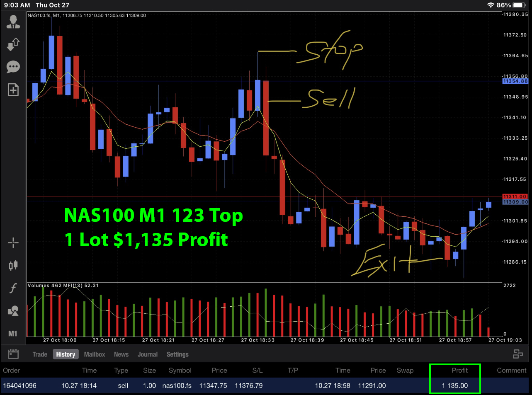Click the Volumes MFI(13) indicator label
The height and width of the screenshot is (395, 532).
point(63,286)
